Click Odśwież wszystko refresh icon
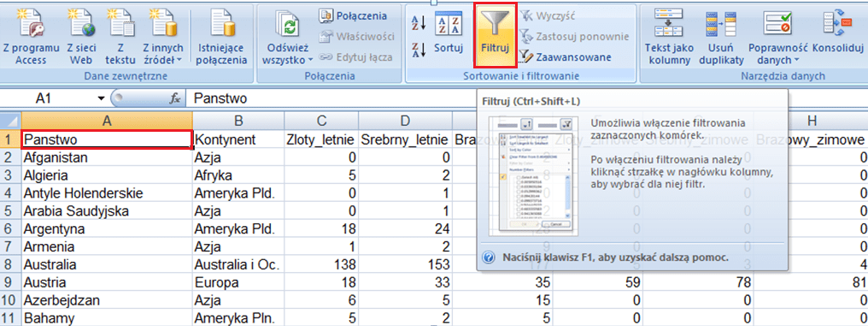868x326 pixels. [x=287, y=37]
